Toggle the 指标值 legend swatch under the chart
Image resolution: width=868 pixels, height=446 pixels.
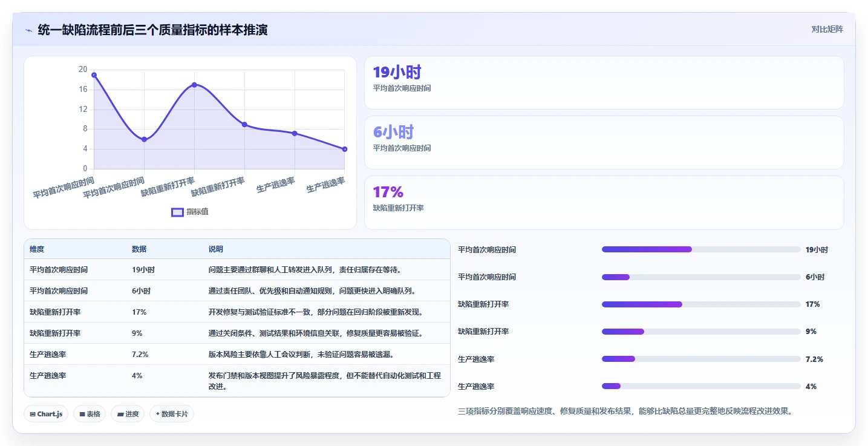pyautogui.click(x=177, y=212)
